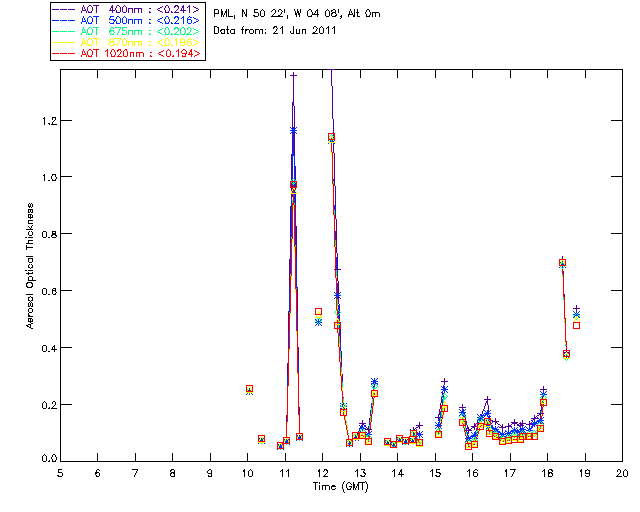Click the red square marker at 1.14 near time 12

point(331,137)
